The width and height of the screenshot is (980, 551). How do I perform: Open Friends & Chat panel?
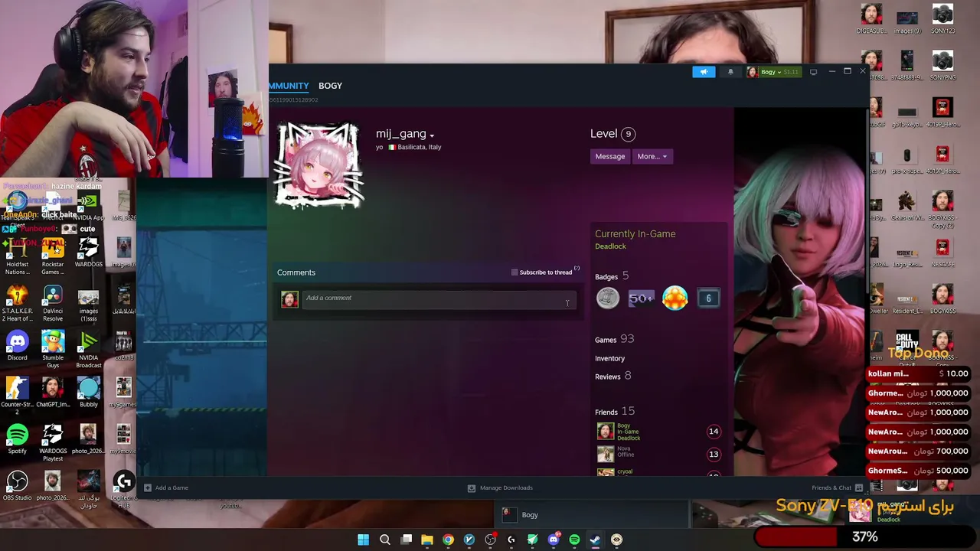coord(837,487)
